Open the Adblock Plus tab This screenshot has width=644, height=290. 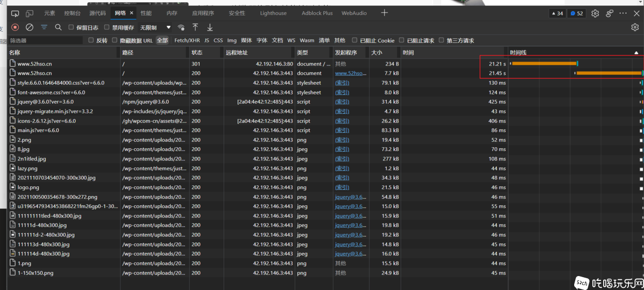[x=317, y=13]
